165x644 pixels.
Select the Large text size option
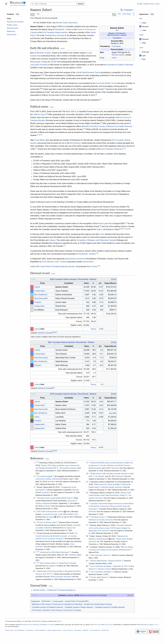[x=140, y=30]
